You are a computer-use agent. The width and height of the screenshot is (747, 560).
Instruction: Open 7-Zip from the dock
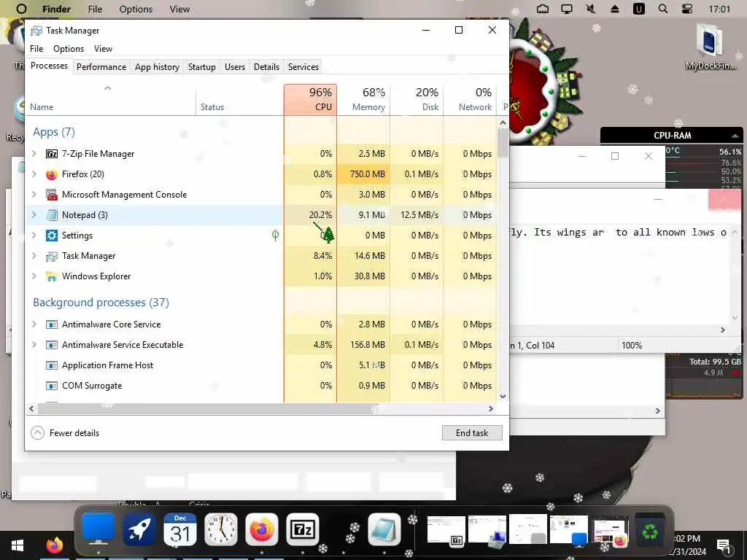click(303, 529)
